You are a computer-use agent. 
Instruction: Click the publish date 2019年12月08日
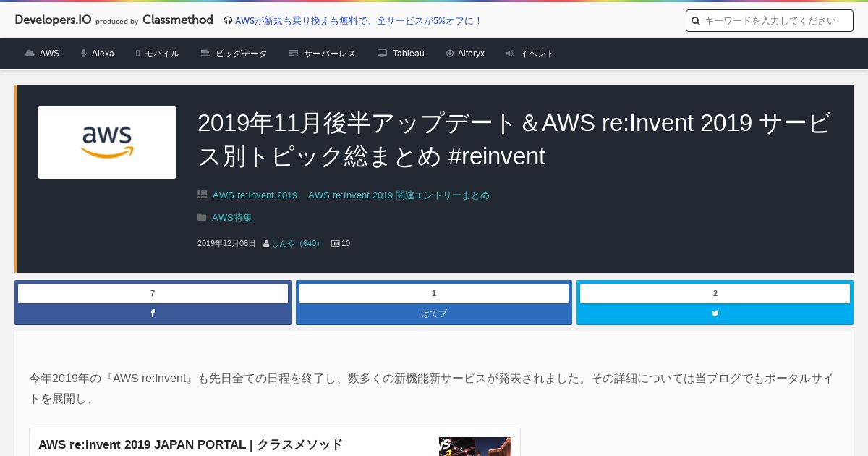pyautogui.click(x=226, y=244)
